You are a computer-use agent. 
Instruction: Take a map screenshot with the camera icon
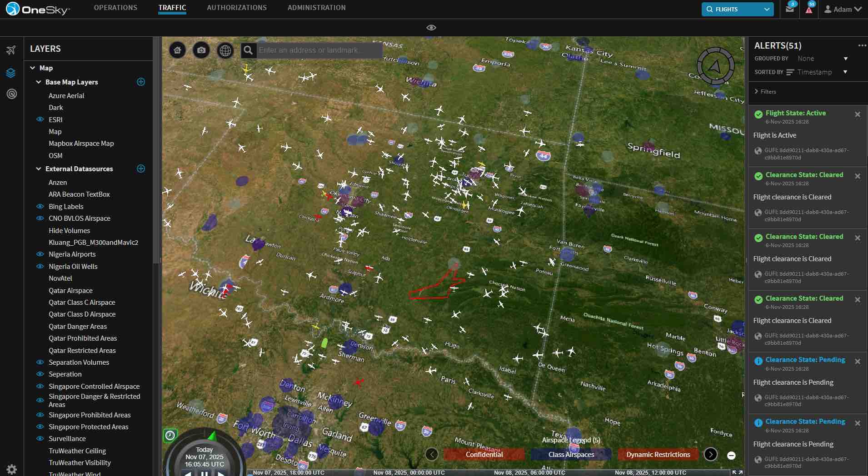tap(202, 50)
